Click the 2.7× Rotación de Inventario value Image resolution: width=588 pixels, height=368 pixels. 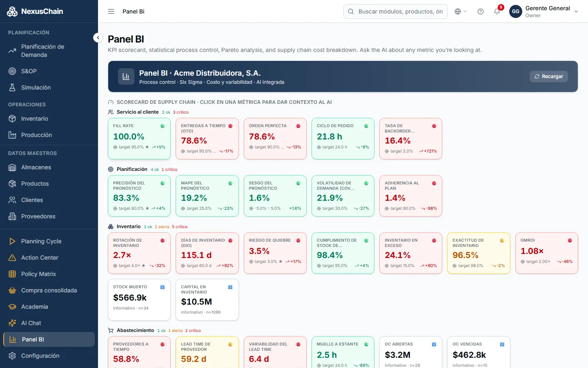[122, 255]
